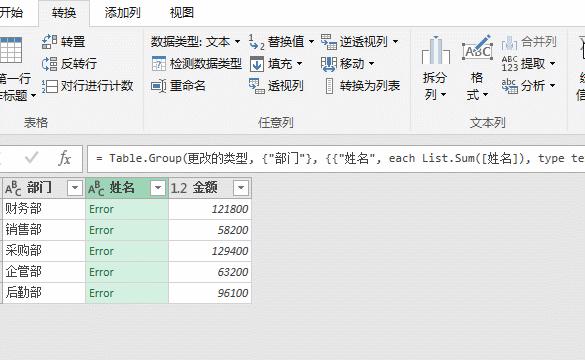This screenshot has width=585, height=360.
Task: Open the 金额 column filter dropdown
Action: pos(241,188)
